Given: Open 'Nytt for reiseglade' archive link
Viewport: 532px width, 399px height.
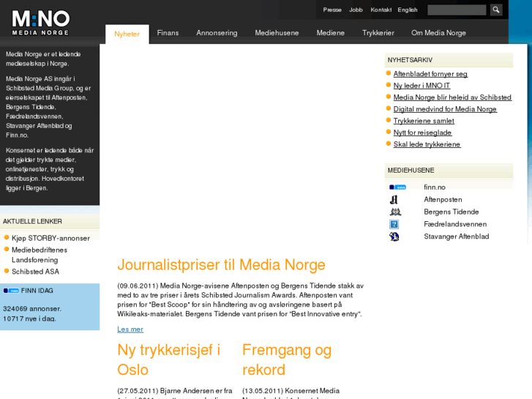Looking at the screenshot, I should coord(422,133).
